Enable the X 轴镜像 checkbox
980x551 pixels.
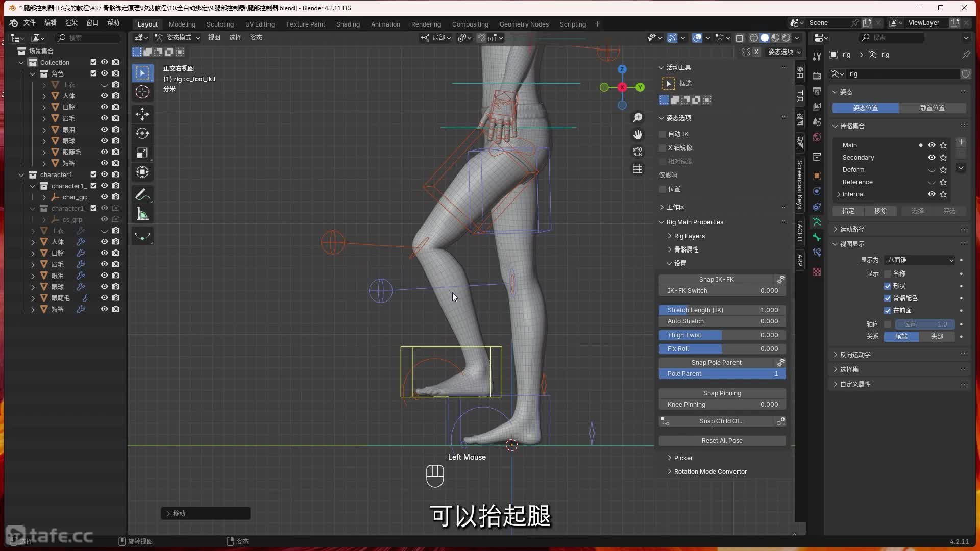click(663, 147)
